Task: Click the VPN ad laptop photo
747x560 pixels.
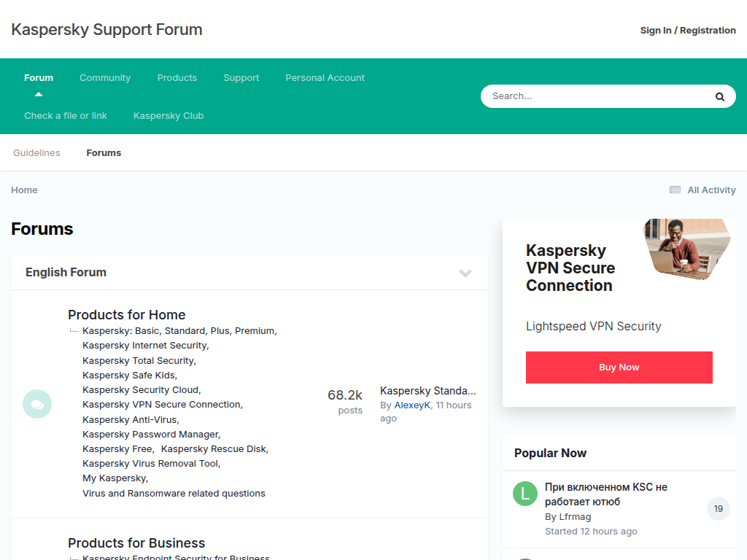Action: (x=684, y=248)
